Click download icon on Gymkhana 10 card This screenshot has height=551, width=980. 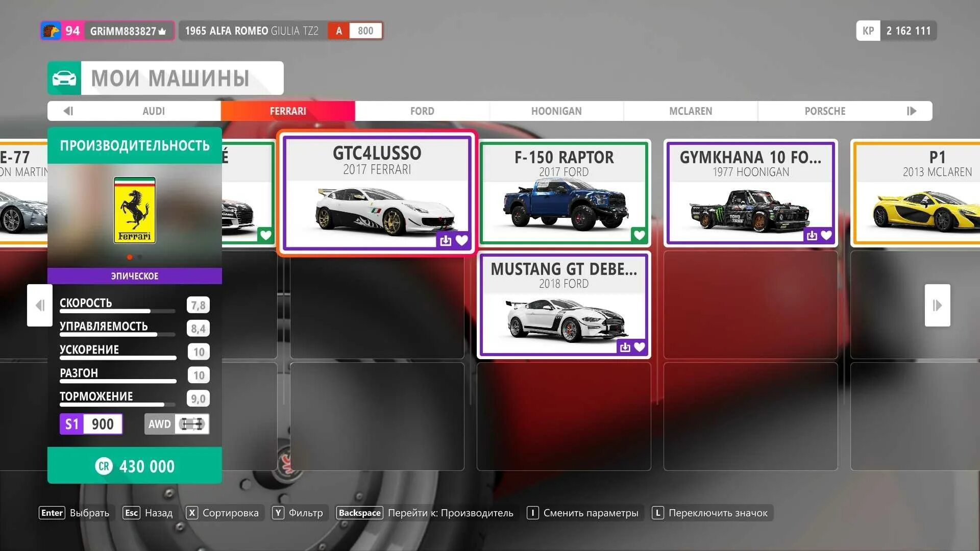[812, 235]
